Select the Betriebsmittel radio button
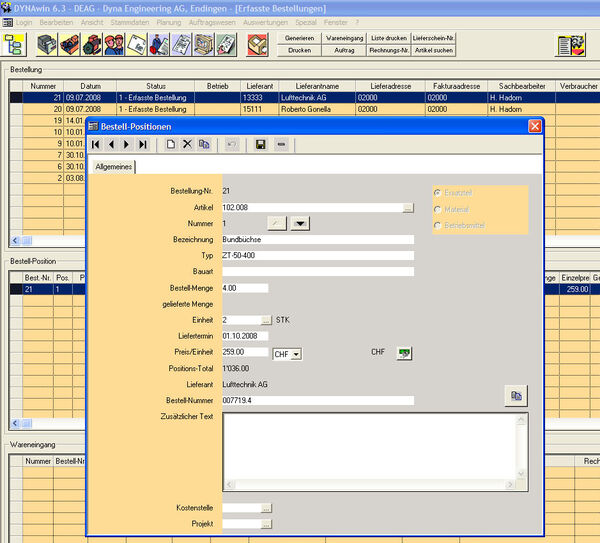The width and height of the screenshot is (600, 543). click(x=437, y=225)
